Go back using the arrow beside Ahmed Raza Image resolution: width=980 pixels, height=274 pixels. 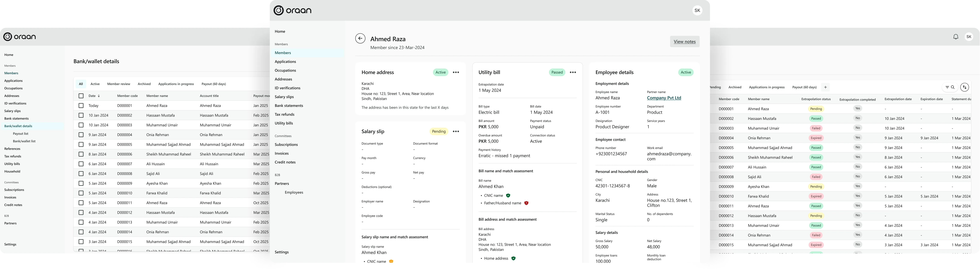pyautogui.click(x=360, y=38)
